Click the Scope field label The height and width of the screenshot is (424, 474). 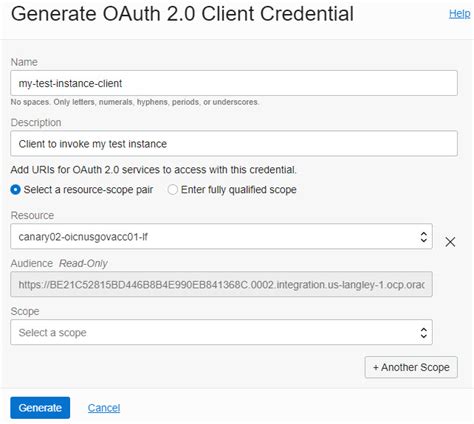[25, 311]
